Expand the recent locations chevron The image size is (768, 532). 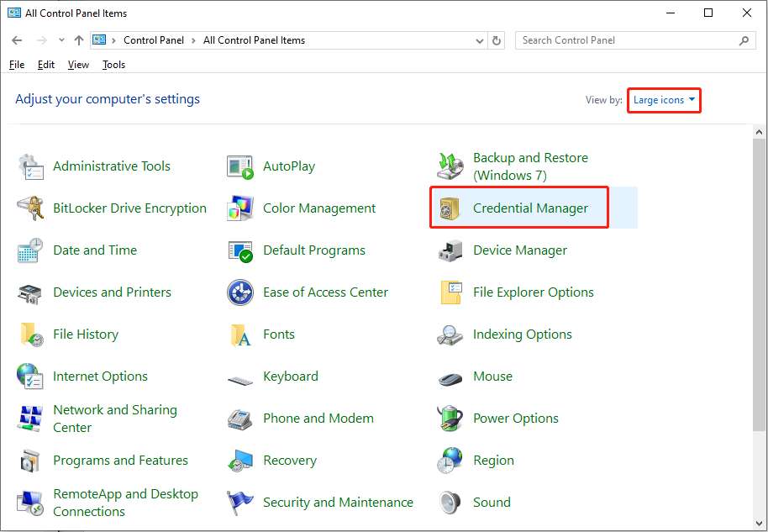point(60,40)
